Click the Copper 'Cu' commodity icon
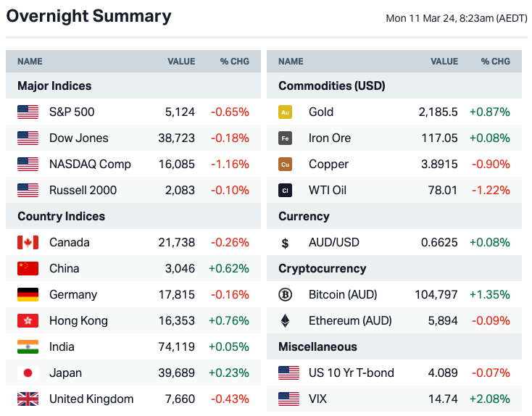The height and width of the screenshot is (416, 532). tap(286, 165)
